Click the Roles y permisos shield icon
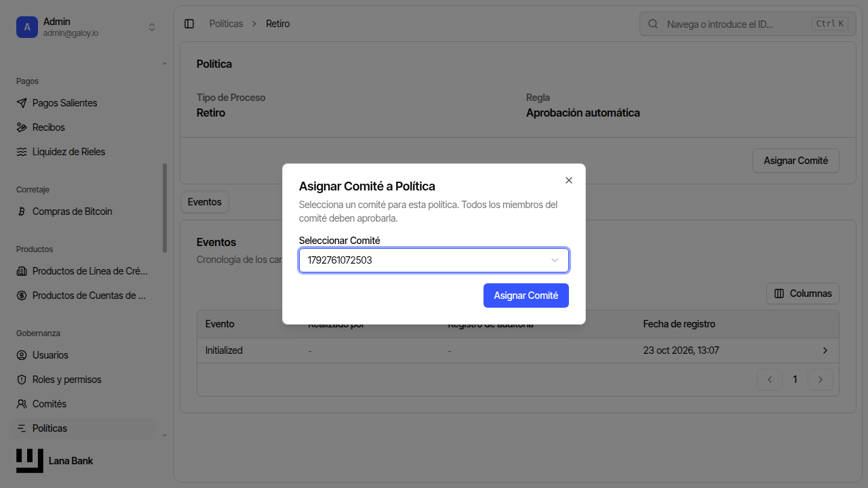The width and height of the screenshot is (868, 488). click(x=21, y=380)
